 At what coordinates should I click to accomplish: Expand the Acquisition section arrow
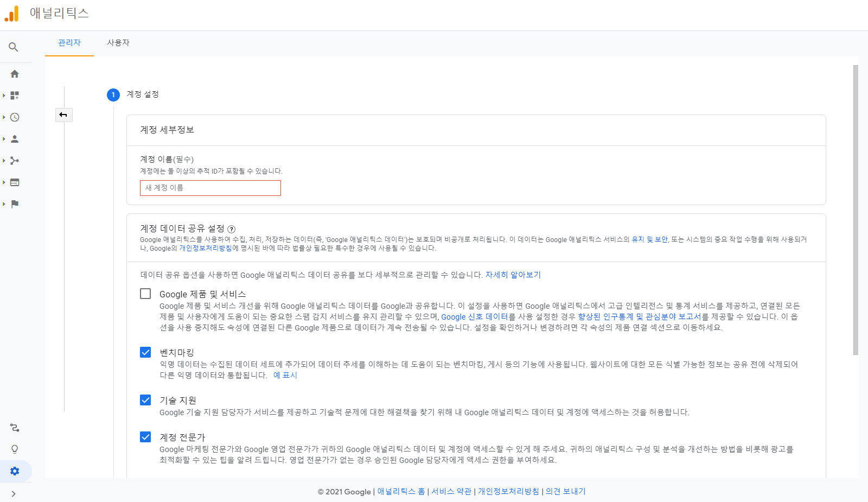tap(4, 161)
